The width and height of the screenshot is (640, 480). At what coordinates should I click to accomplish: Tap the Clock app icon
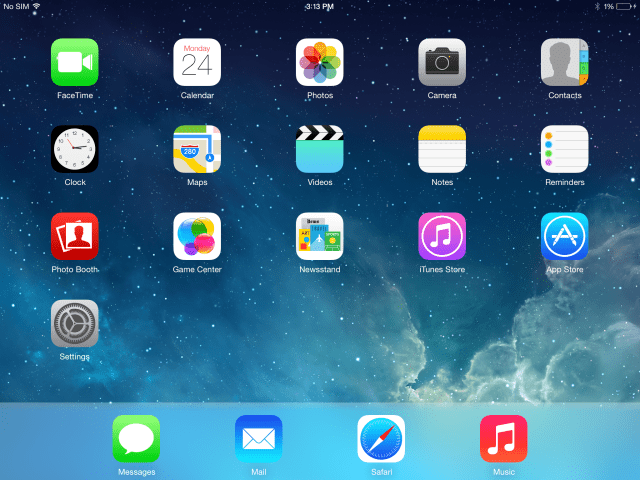coord(75,149)
